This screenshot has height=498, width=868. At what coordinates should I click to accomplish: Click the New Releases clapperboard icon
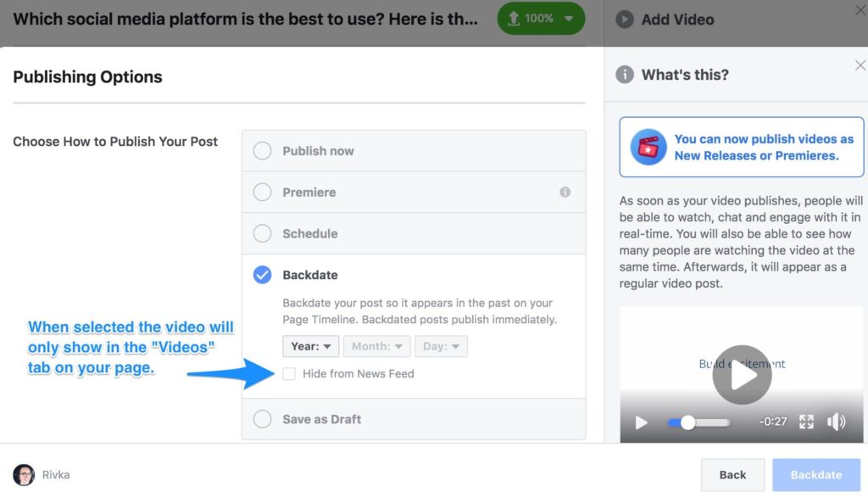648,148
